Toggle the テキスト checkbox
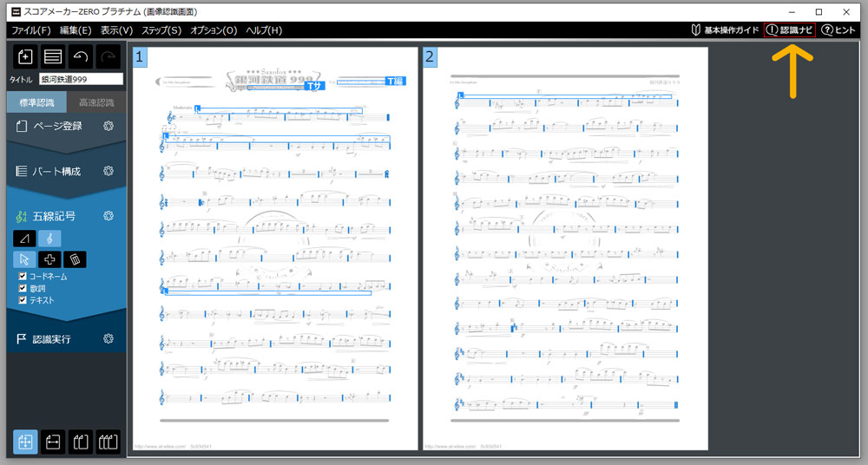The width and height of the screenshot is (868, 465). tap(23, 300)
